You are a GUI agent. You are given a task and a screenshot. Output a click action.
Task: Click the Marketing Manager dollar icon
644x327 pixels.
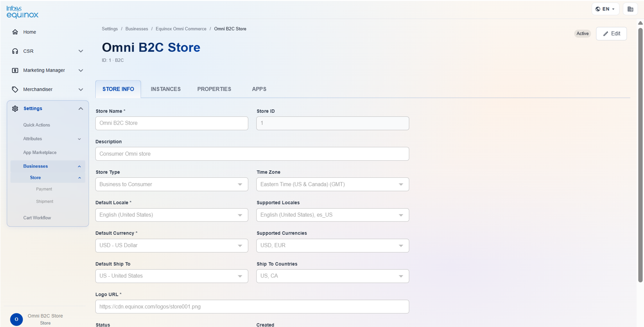pos(15,70)
